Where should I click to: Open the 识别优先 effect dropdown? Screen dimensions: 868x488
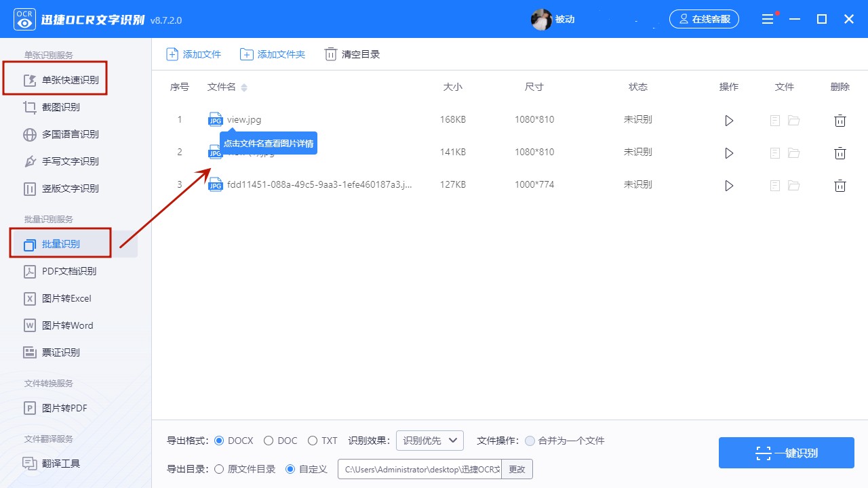(x=429, y=440)
